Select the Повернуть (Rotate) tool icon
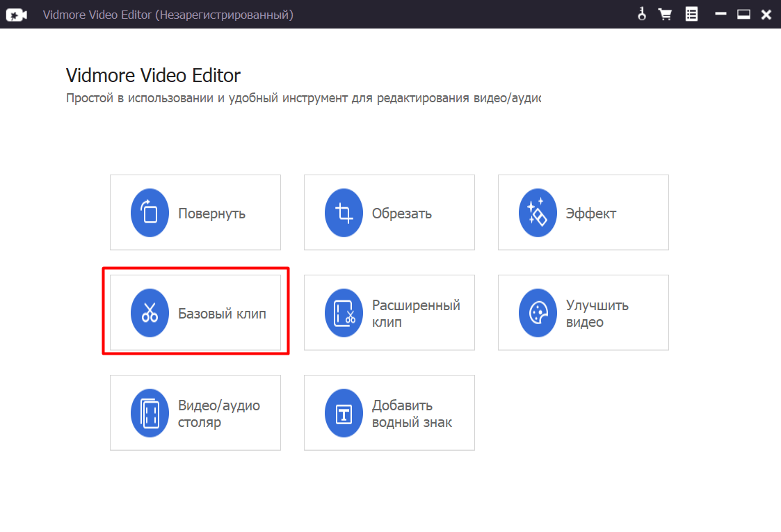 149,213
